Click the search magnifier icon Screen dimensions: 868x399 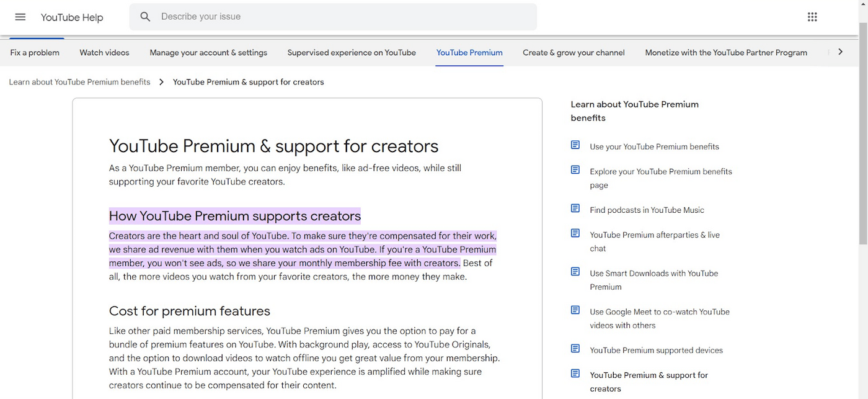[145, 16]
